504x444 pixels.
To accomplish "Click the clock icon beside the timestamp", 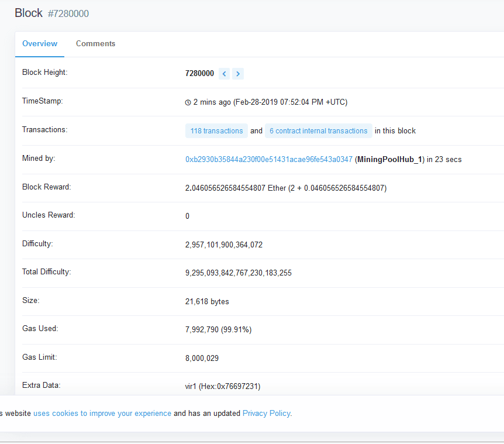I will 188,102.
